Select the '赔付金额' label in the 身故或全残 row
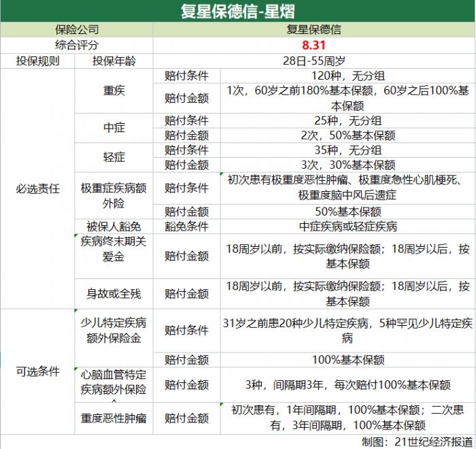The height and width of the screenshot is (449, 476). (187, 294)
